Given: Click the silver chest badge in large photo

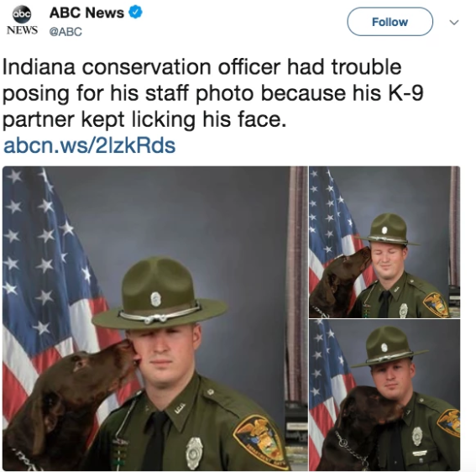Looking at the screenshot, I should pos(194,453).
